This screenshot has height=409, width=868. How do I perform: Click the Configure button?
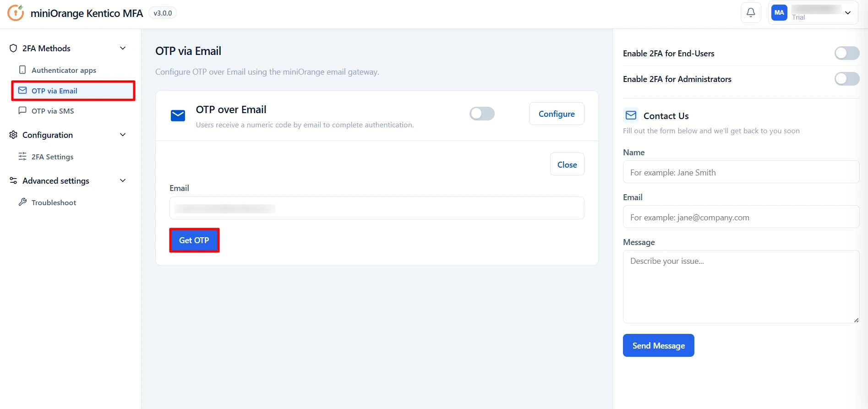click(x=557, y=114)
